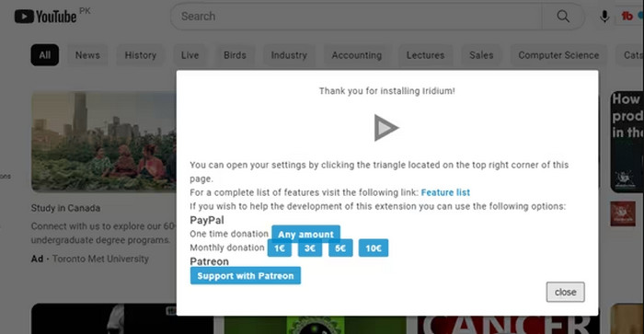The width and height of the screenshot is (644, 334).
Task: Select the Computer Science filter chip
Action: [x=558, y=55]
